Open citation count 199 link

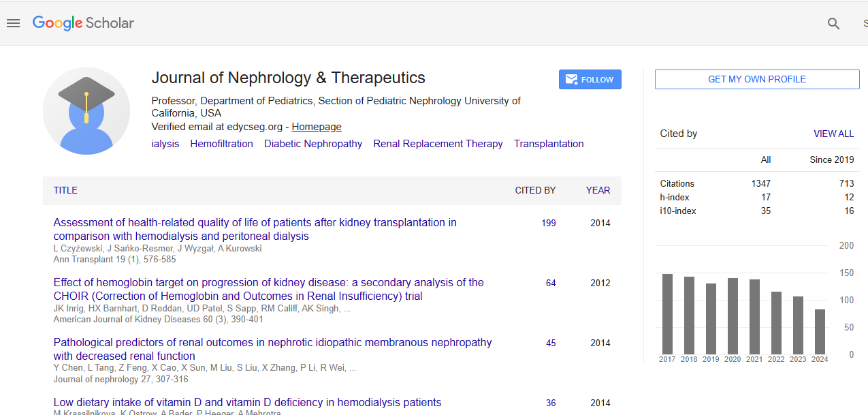click(548, 223)
